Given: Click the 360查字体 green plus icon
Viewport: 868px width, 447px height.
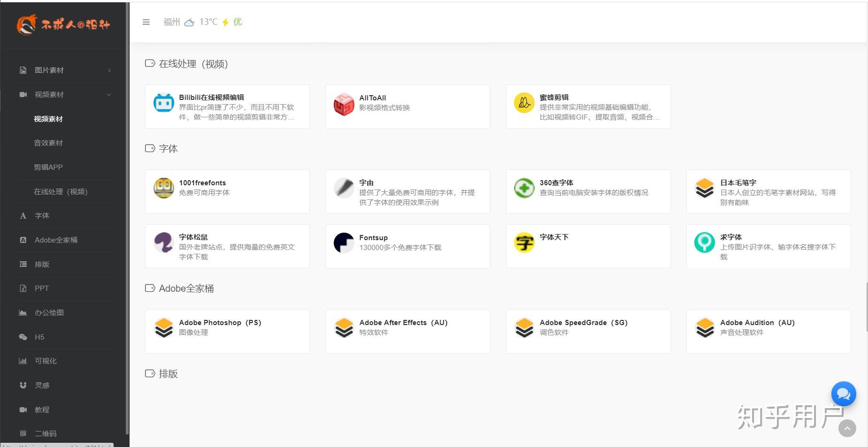Looking at the screenshot, I should coord(524,188).
